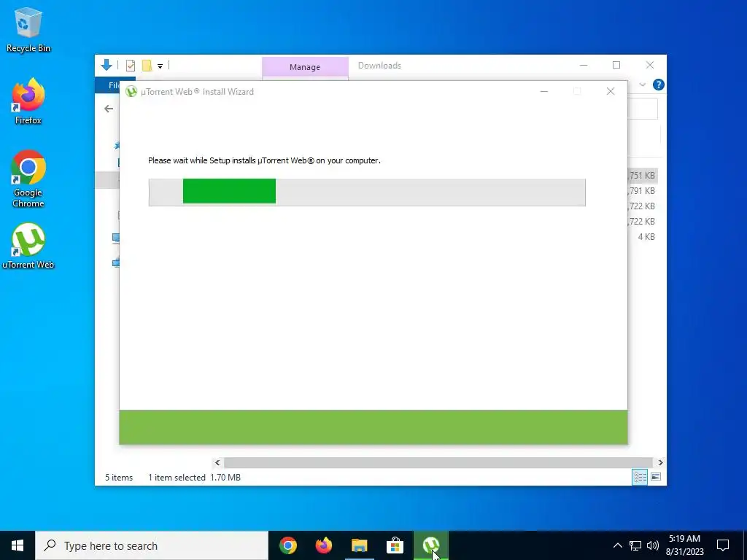Collapse the Explorer ribbon chevron
The width and height of the screenshot is (747, 560).
pyautogui.click(x=642, y=85)
